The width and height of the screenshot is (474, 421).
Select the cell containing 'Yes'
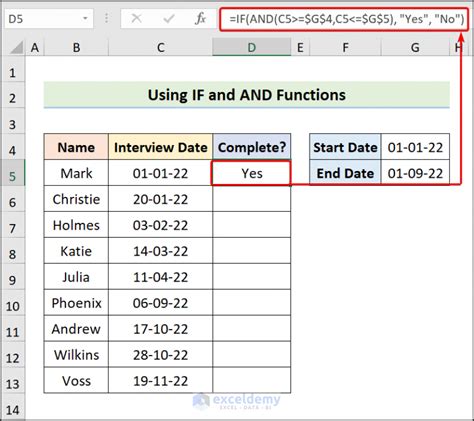point(251,173)
